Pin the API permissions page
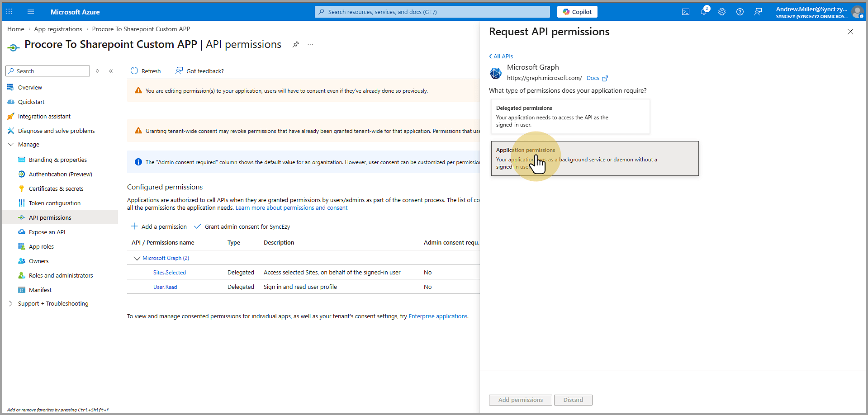The height and width of the screenshot is (415, 868). [x=295, y=44]
